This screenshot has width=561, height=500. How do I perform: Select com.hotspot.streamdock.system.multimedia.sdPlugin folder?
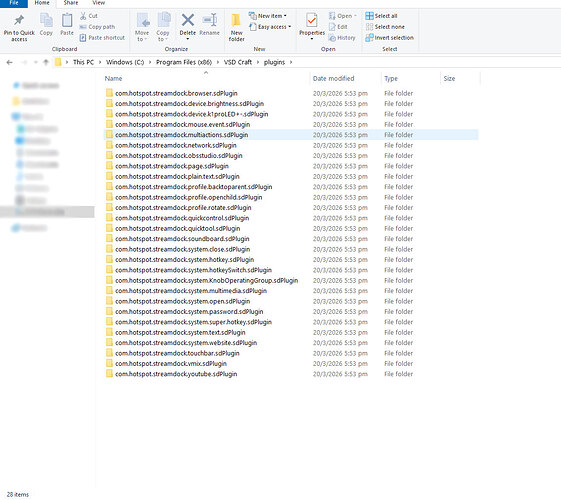191,291
